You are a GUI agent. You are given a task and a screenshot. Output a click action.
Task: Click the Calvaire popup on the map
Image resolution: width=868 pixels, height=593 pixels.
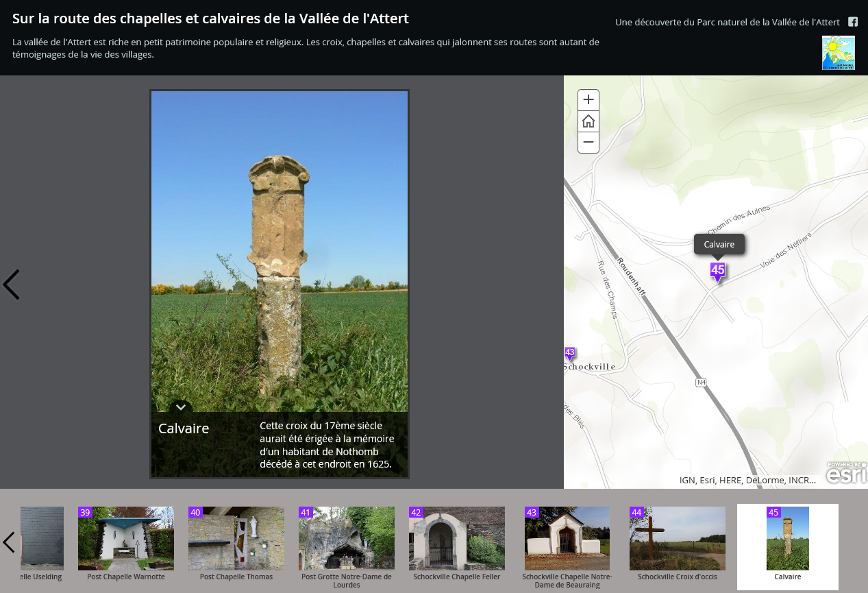click(x=719, y=244)
